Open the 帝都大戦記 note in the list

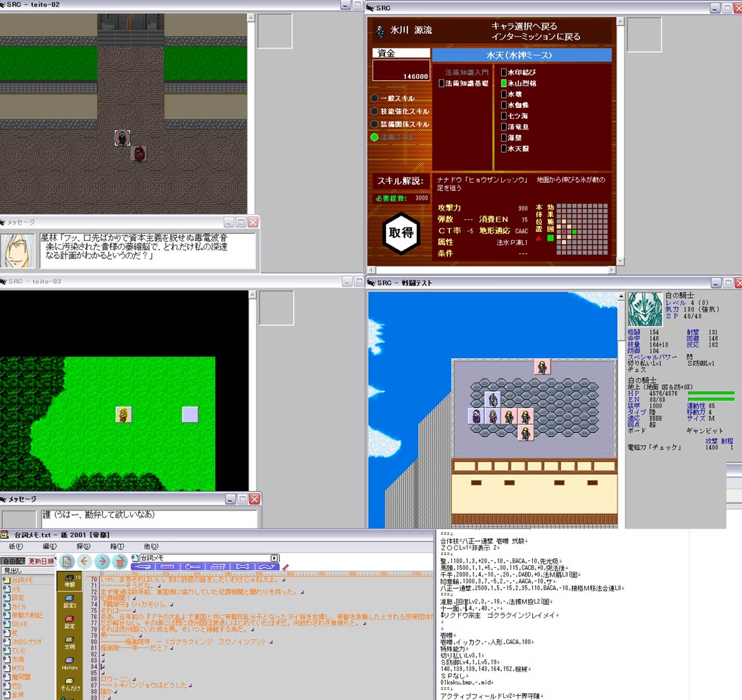(x=28, y=615)
